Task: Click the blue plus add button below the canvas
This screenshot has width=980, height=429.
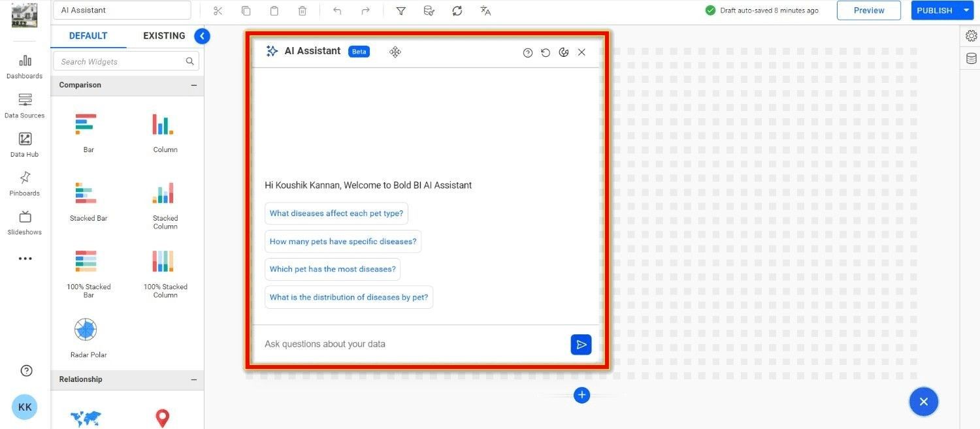Action: coord(581,395)
